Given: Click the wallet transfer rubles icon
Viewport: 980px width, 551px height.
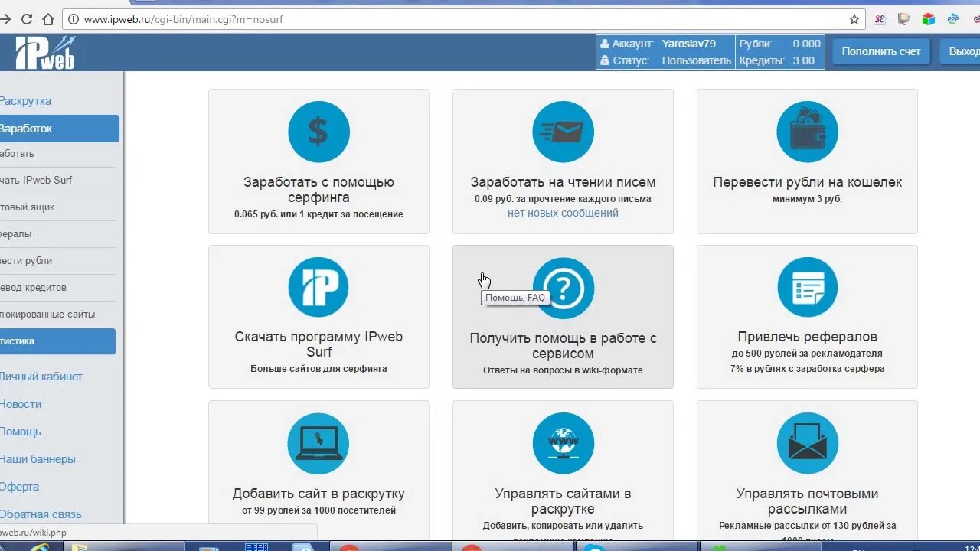Looking at the screenshot, I should (x=807, y=132).
